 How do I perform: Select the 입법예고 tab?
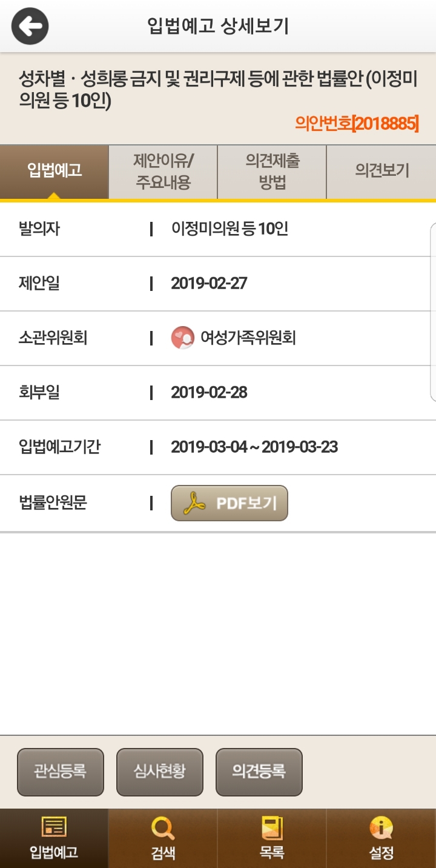[x=54, y=171]
